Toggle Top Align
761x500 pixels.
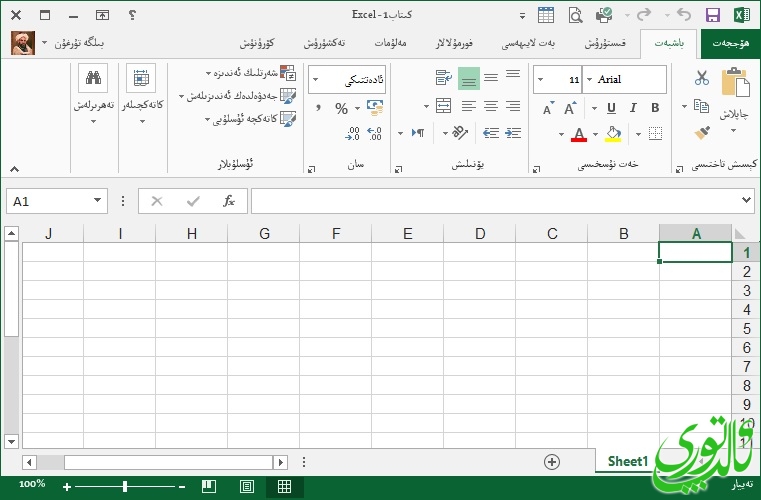513,75
